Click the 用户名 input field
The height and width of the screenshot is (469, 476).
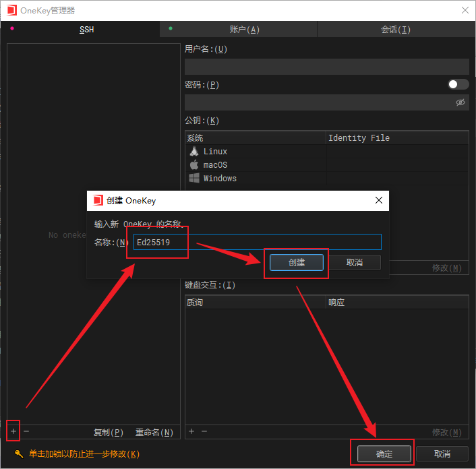pyautogui.click(x=326, y=67)
